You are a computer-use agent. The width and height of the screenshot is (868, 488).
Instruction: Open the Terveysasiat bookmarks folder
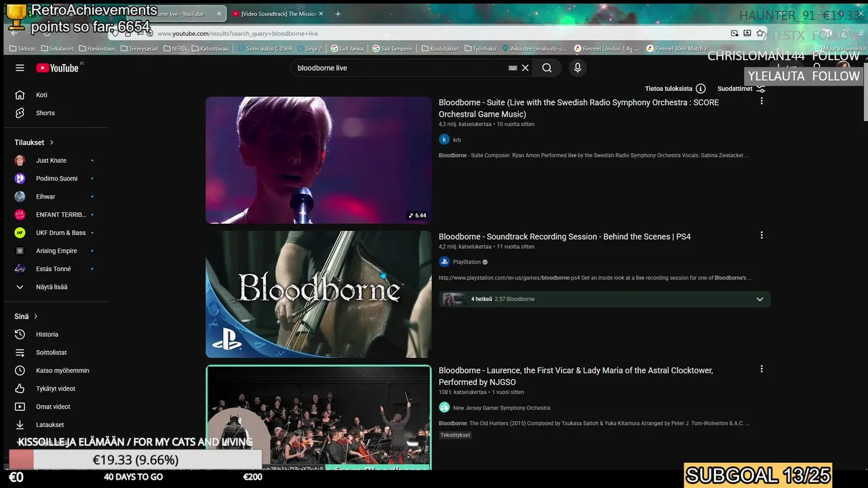click(x=139, y=49)
